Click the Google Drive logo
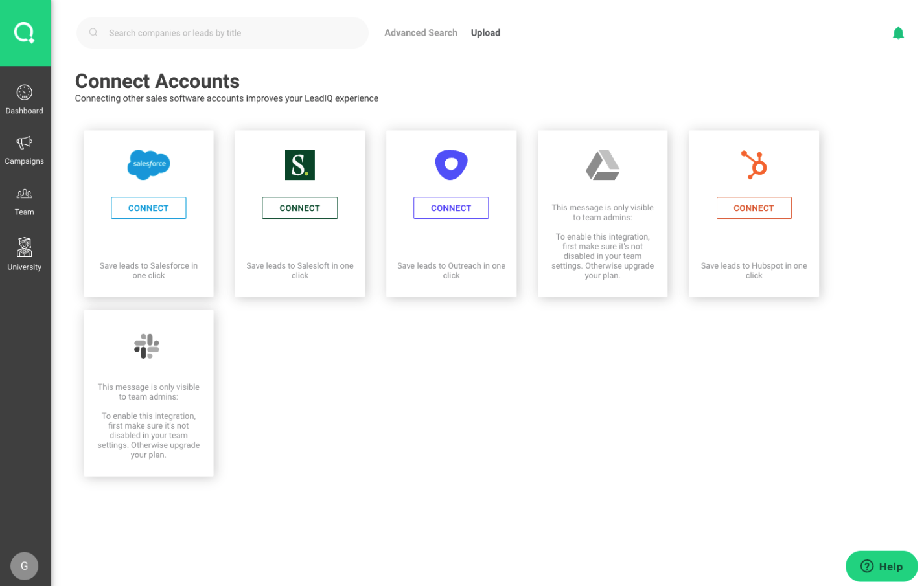Viewport: 924px width, 586px height. (603, 165)
